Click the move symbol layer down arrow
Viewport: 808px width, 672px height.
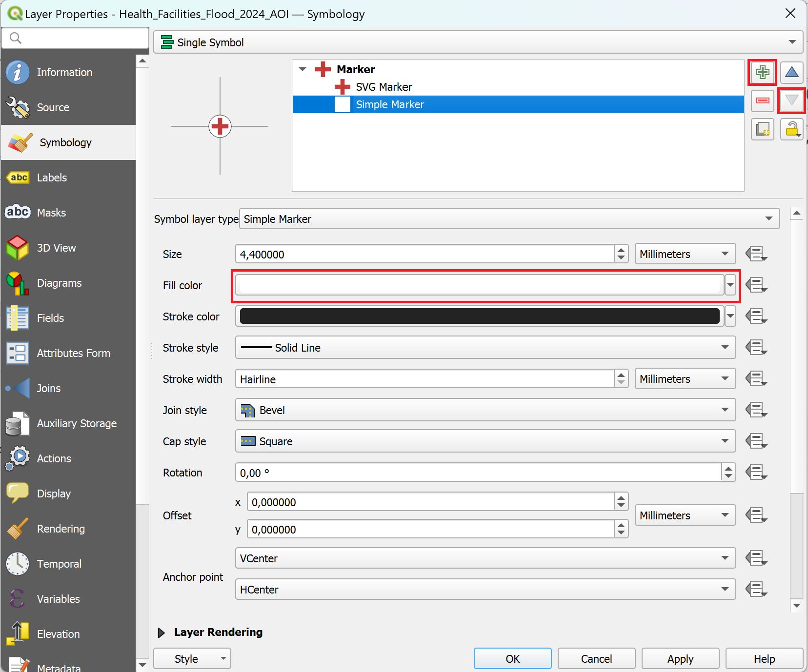click(791, 101)
